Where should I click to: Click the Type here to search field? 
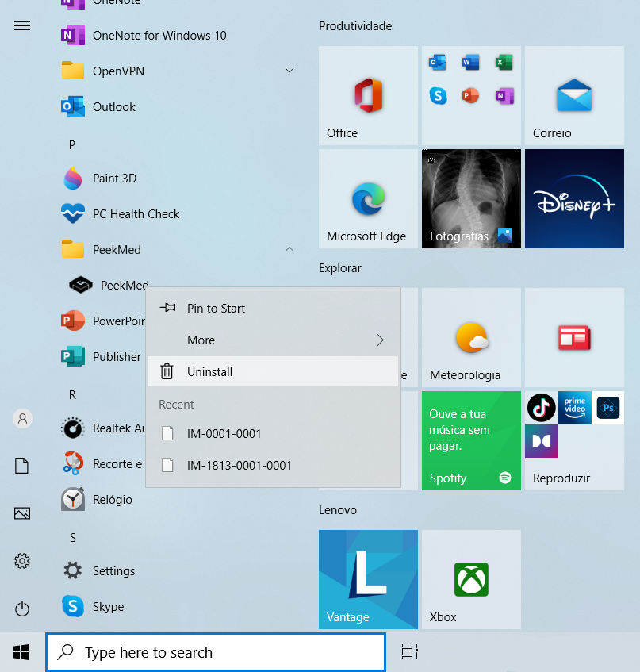[x=215, y=651]
